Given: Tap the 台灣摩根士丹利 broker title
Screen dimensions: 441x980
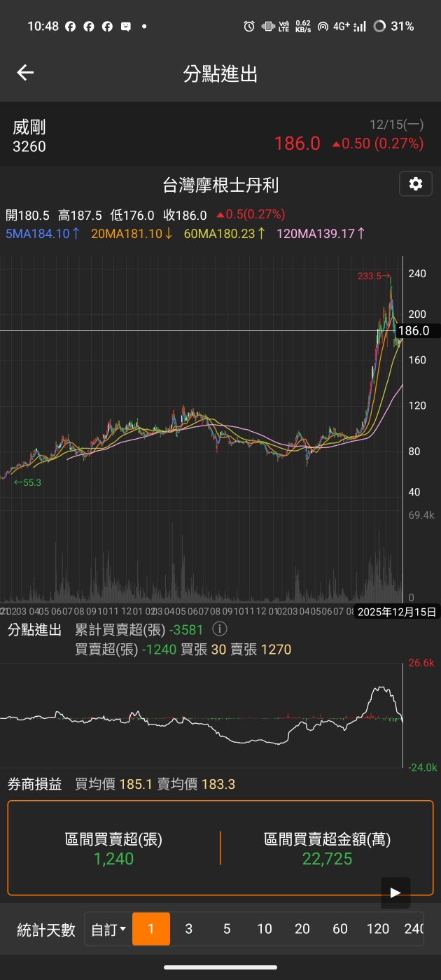Looking at the screenshot, I should (x=220, y=185).
